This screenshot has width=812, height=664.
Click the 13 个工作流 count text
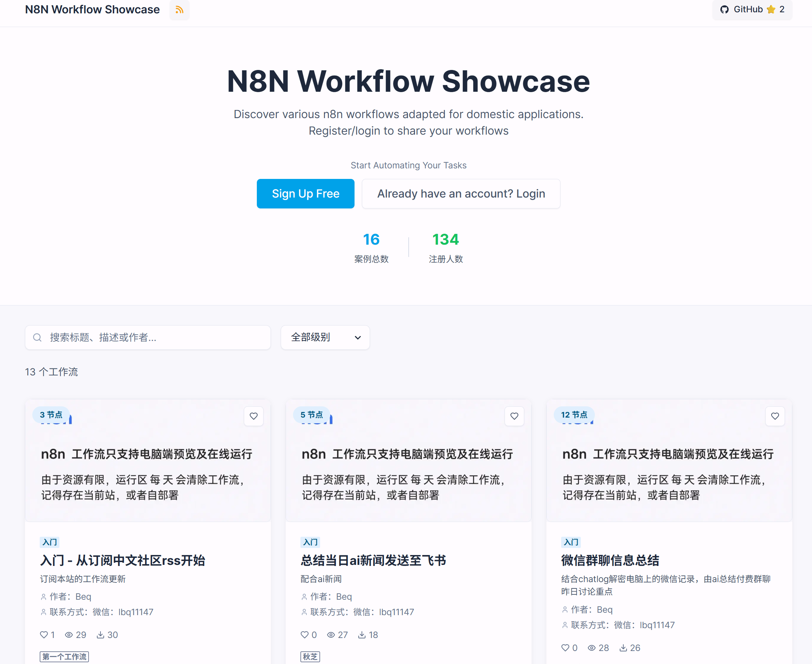coord(51,372)
